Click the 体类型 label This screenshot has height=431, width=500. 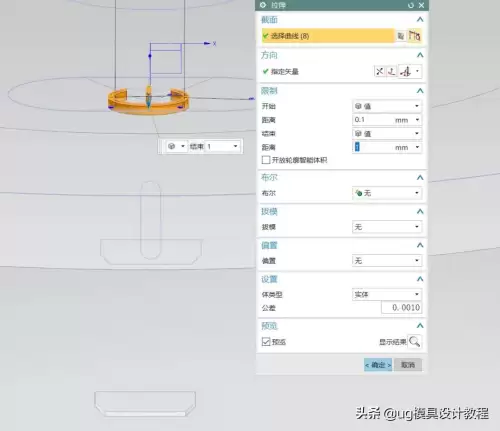coord(272,294)
